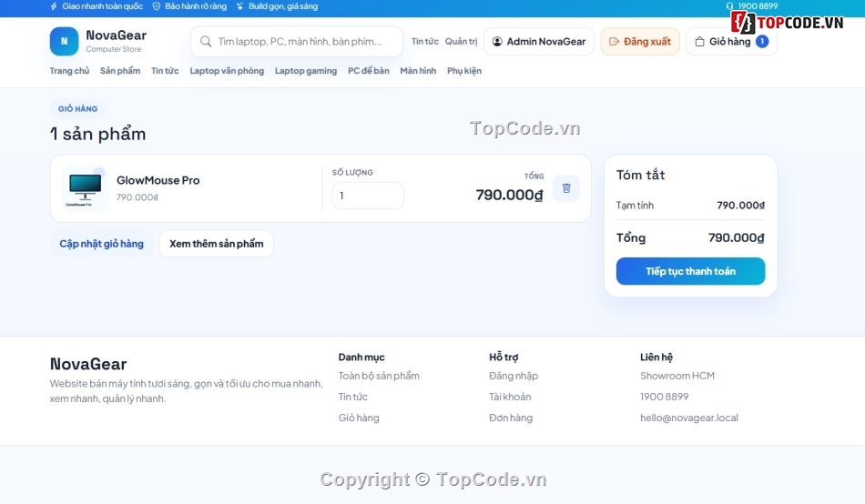The width and height of the screenshot is (865, 504).
Task: Open GlowMouse Pro product name link
Action: click(x=158, y=180)
